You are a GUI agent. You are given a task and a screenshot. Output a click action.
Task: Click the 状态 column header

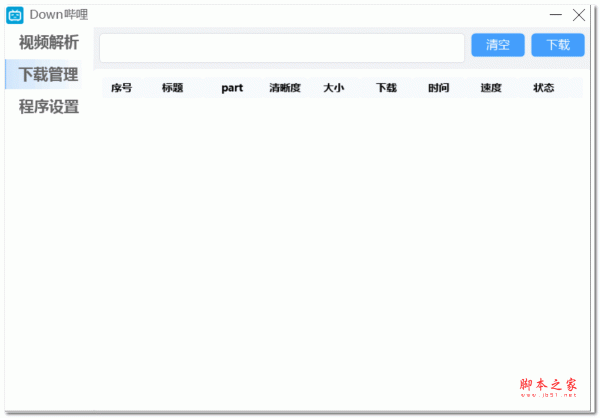tap(543, 88)
